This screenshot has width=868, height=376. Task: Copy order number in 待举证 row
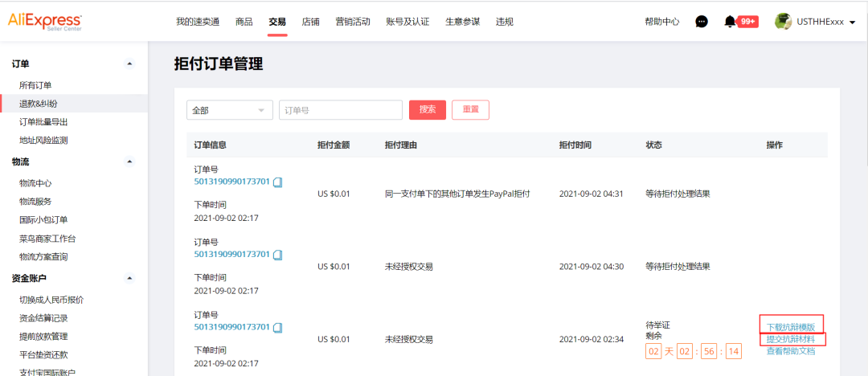click(278, 327)
